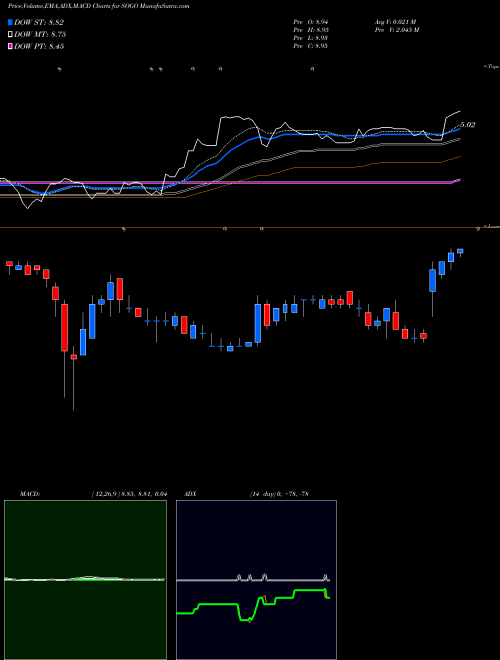500x660 pixels.
Task: Click the 'ADX' panel heading
Action: (x=191, y=494)
